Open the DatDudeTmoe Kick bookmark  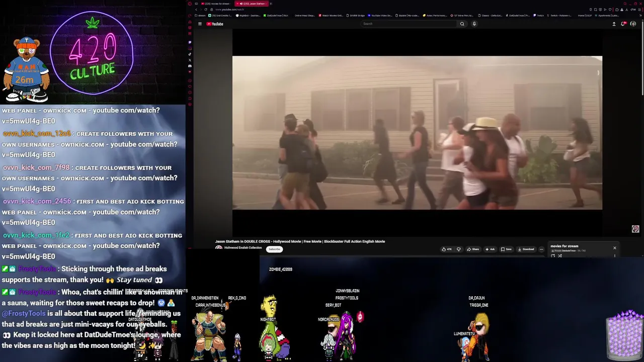point(276,16)
